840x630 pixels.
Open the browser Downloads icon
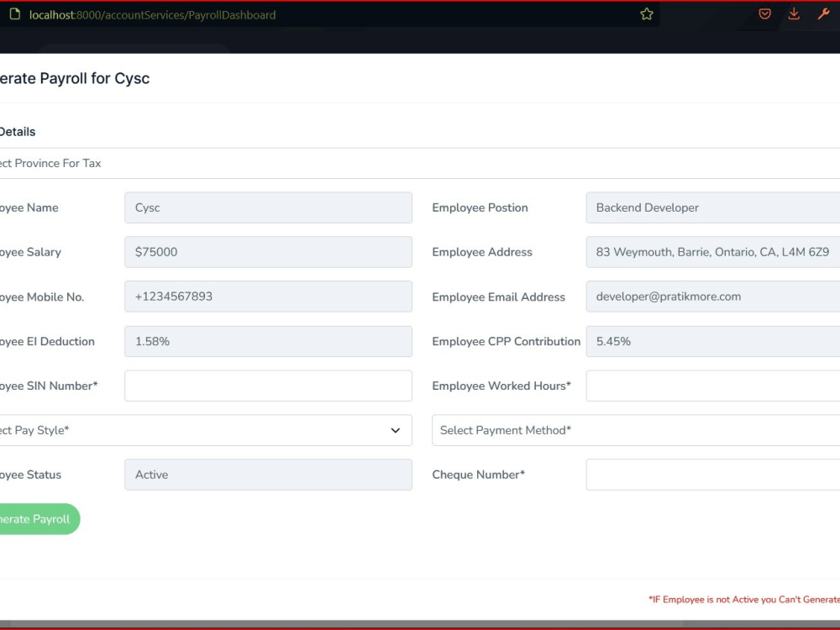pos(794,13)
